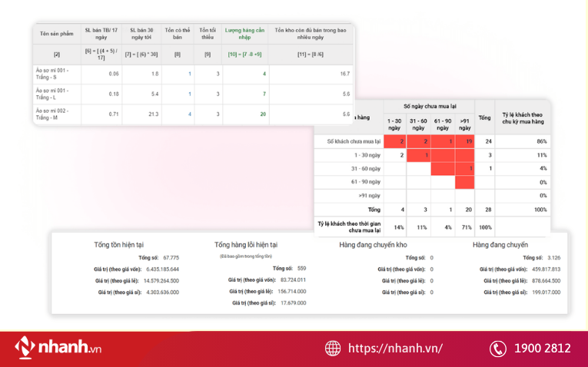The image size is (588, 367).
Task: Select the 'Tồn kho còn đủ bán trong bao nhiêu ngày' header
Action: (x=311, y=34)
